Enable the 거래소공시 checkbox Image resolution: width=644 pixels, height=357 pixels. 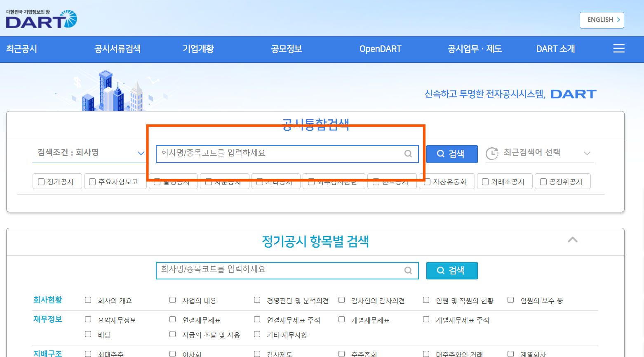[x=485, y=182]
